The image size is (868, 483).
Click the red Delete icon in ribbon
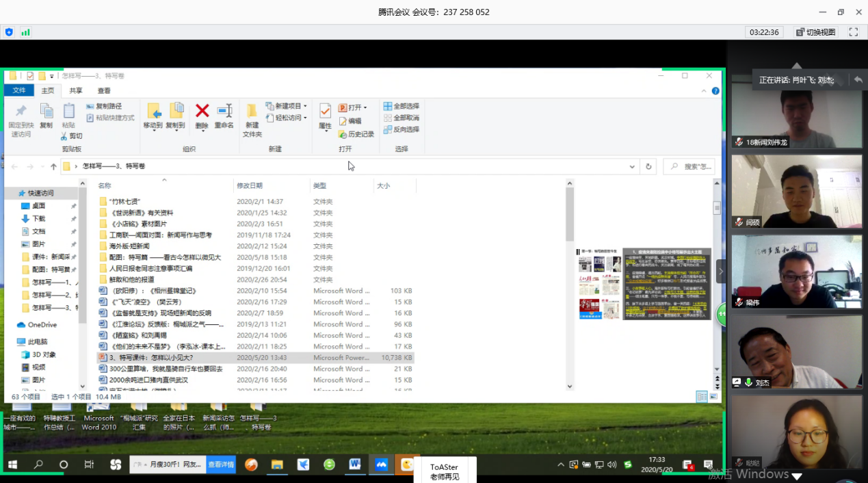(202, 112)
